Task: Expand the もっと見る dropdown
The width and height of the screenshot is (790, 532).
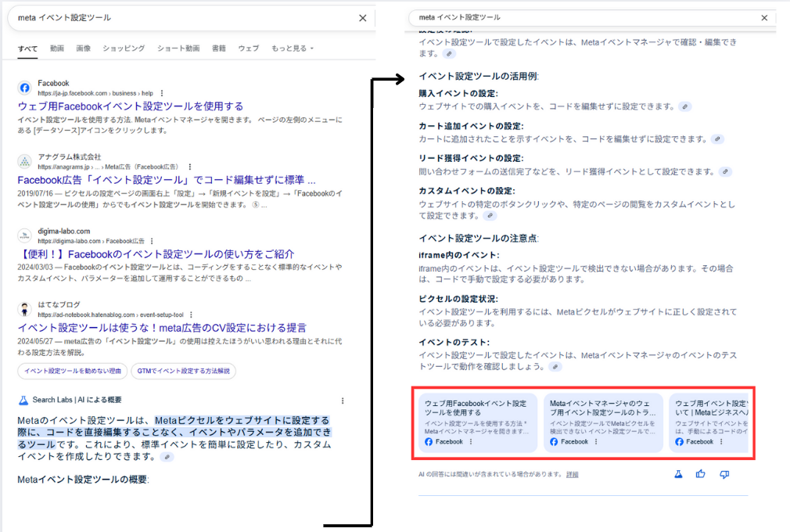Action: (293, 49)
